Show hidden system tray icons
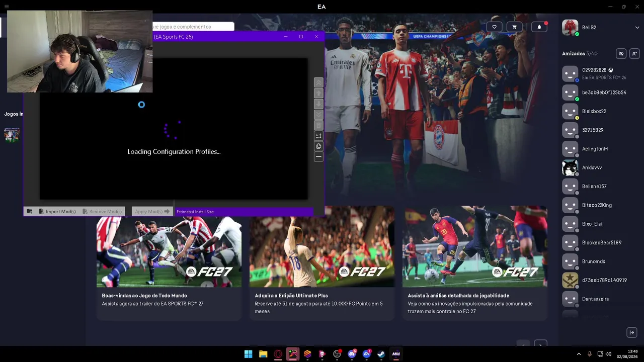The image size is (644, 362). click(579, 354)
